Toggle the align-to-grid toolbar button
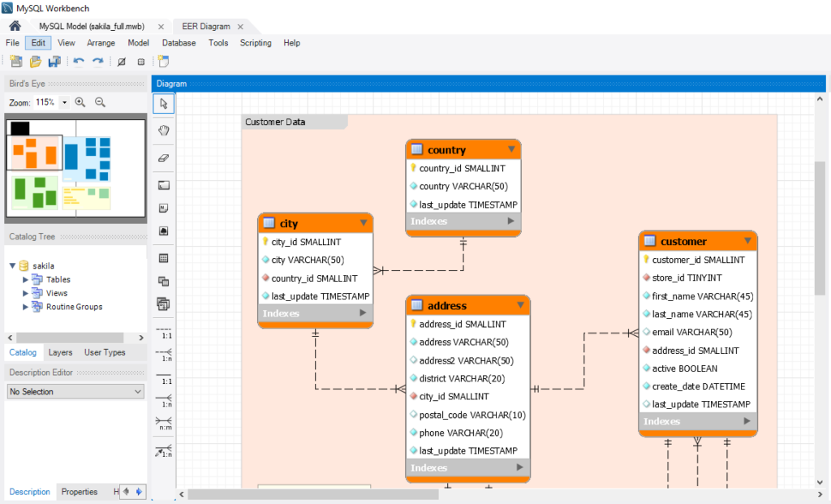This screenshot has width=831, height=504. tap(140, 62)
